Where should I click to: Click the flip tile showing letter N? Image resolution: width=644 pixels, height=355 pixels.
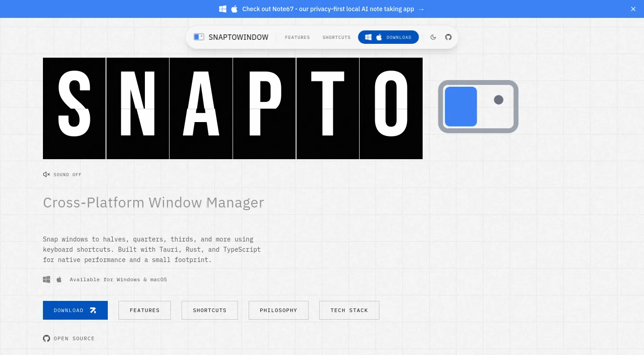[x=138, y=108]
